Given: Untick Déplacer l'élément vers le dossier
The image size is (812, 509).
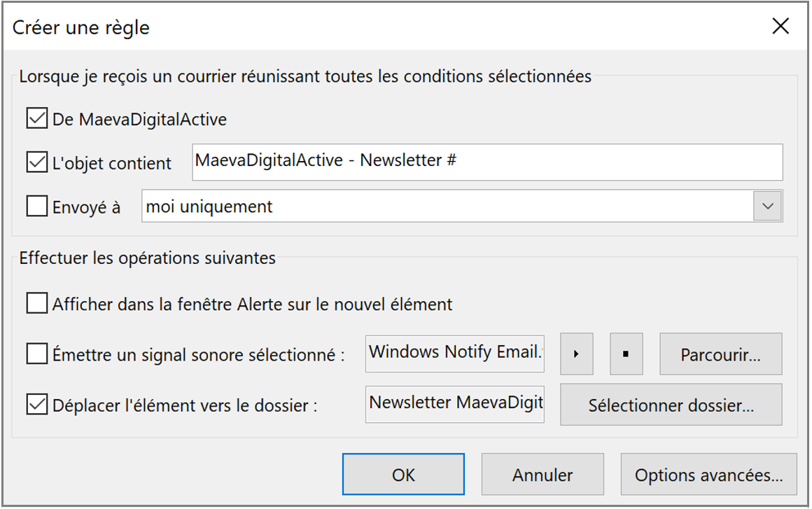Looking at the screenshot, I should [36, 405].
